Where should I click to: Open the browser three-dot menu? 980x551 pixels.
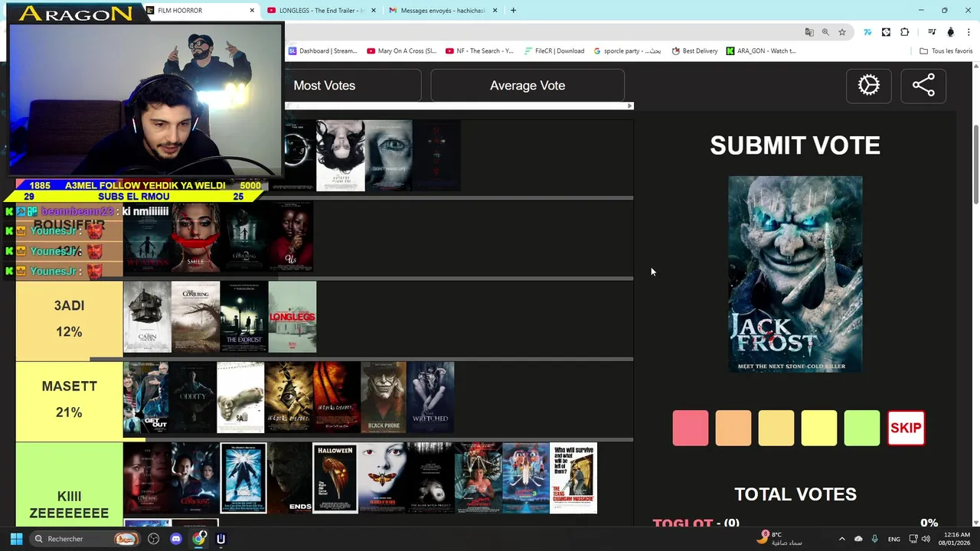(969, 32)
